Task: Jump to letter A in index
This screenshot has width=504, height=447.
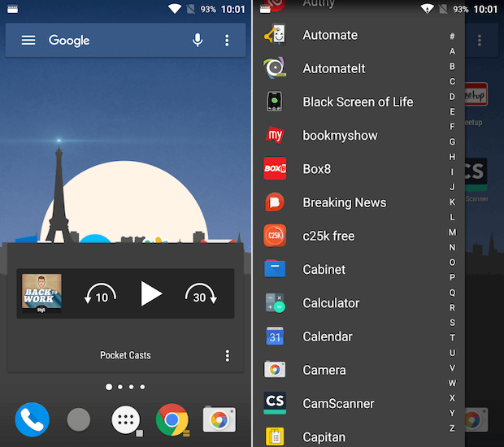Action: click(x=452, y=51)
